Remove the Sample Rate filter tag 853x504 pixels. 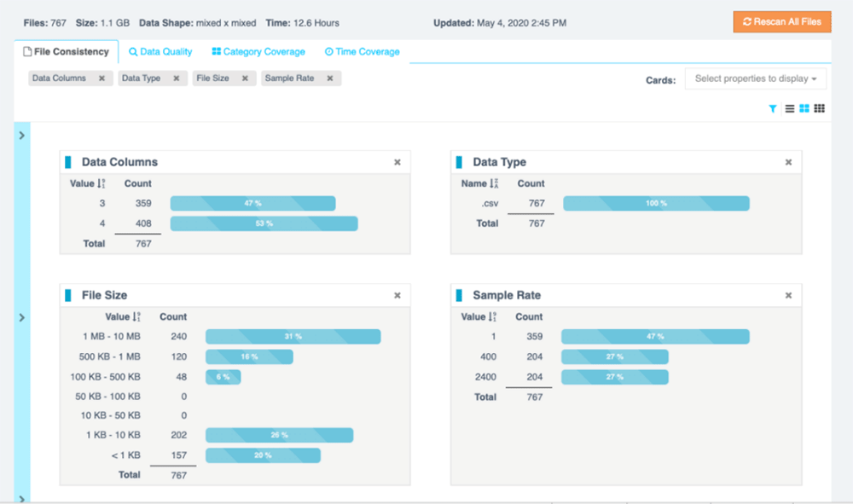tap(330, 78)
